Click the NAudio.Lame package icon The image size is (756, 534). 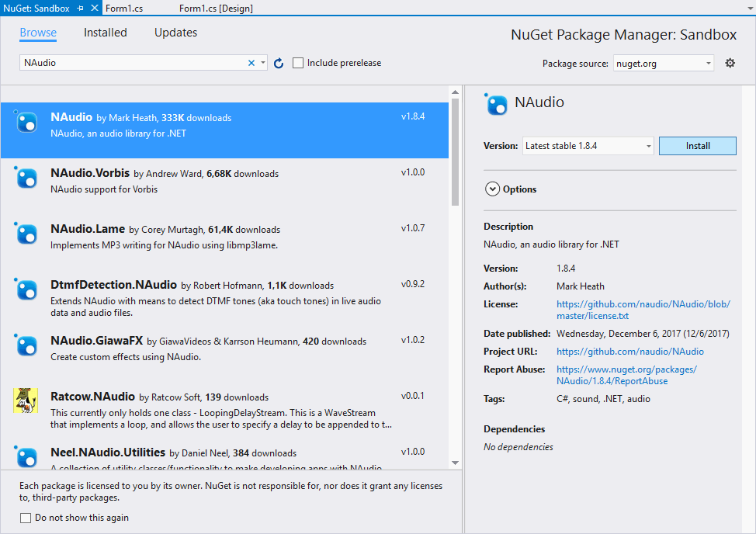pos(27,234)
